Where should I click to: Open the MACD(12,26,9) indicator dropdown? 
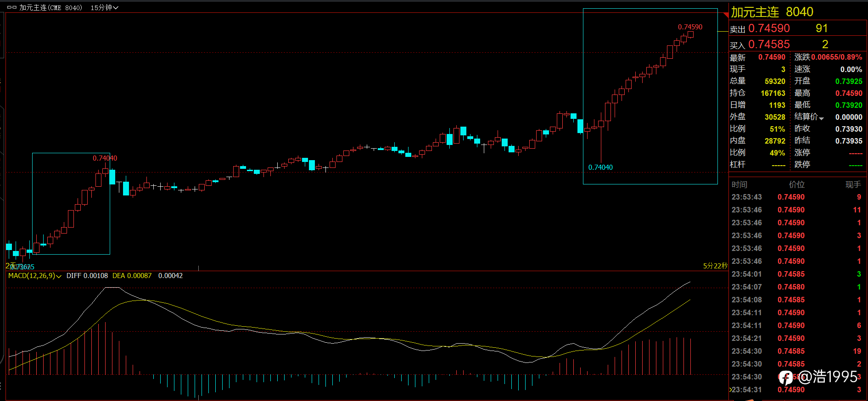tap(35, 276)
